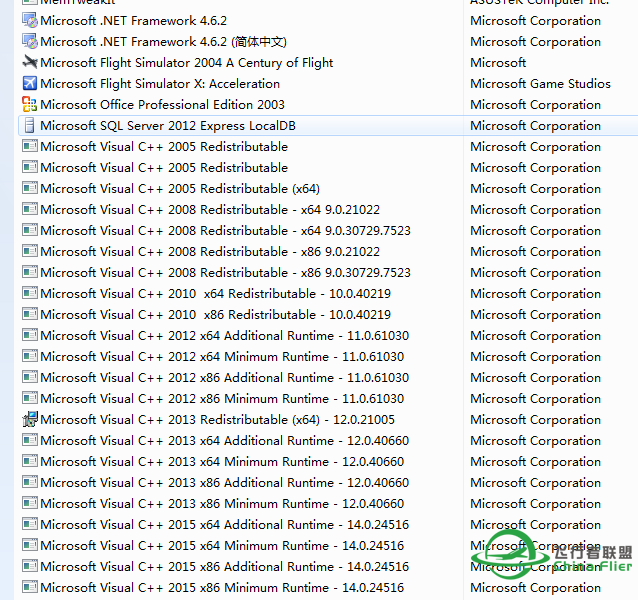Viewport: 638px width, 600px height.
Task: Click the icon for Visual C++ 2010 x64 Redistributable
Action: (30, 293)
